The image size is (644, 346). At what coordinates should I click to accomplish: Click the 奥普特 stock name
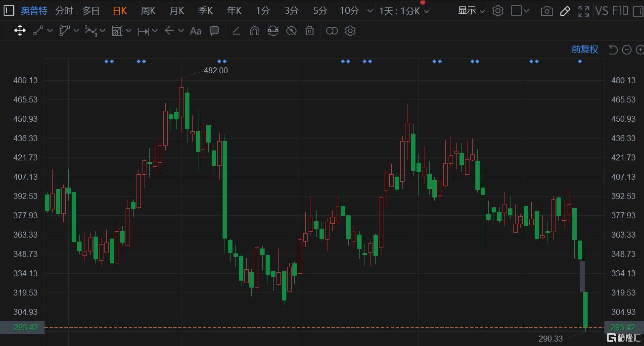point(34,10)
